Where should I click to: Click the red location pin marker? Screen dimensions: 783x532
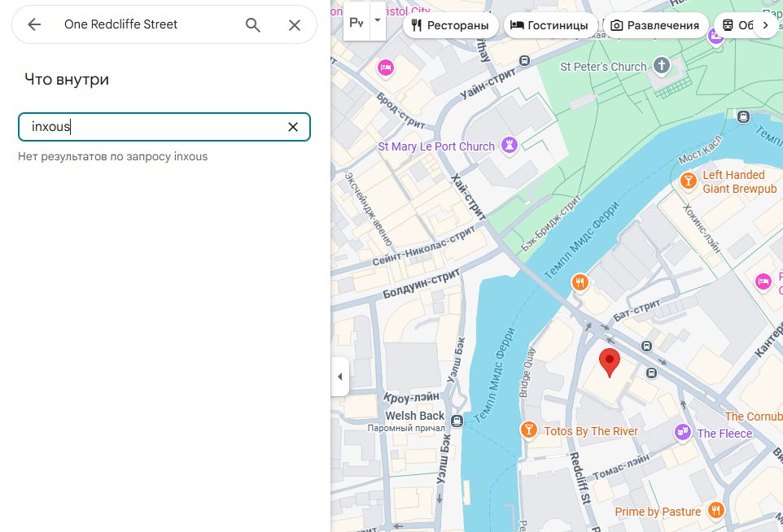610,362
